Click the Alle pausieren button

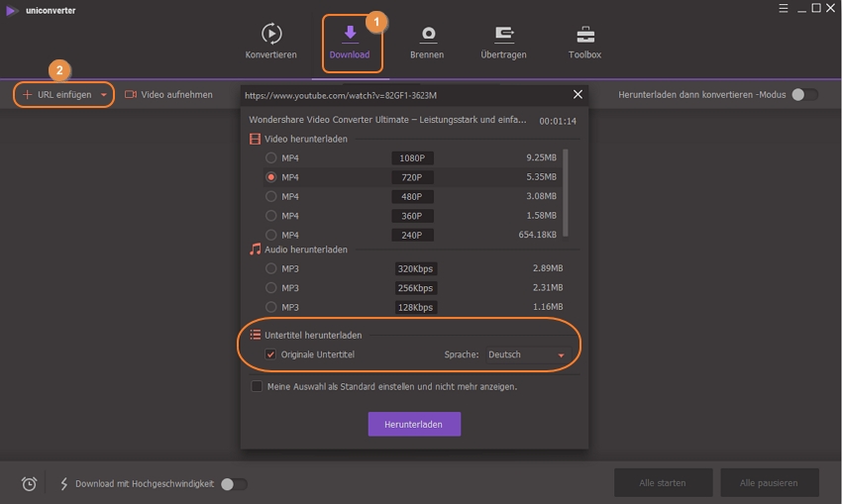(x=769, y=482)
